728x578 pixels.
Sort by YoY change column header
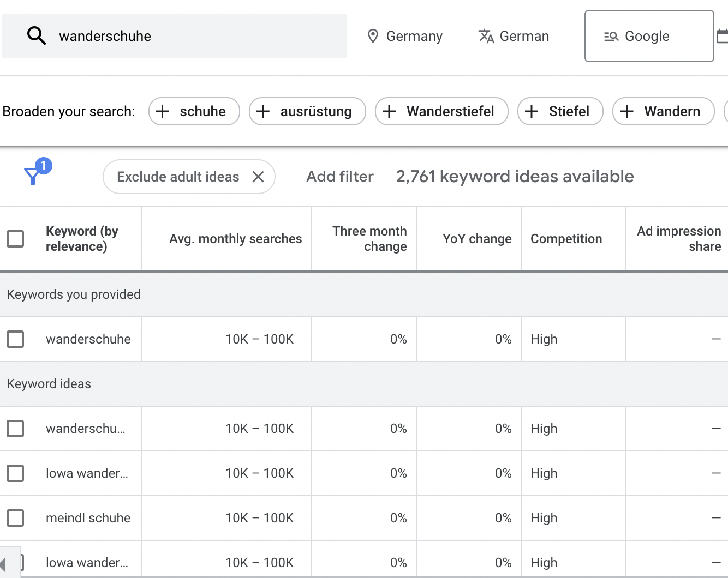(476, 239)
